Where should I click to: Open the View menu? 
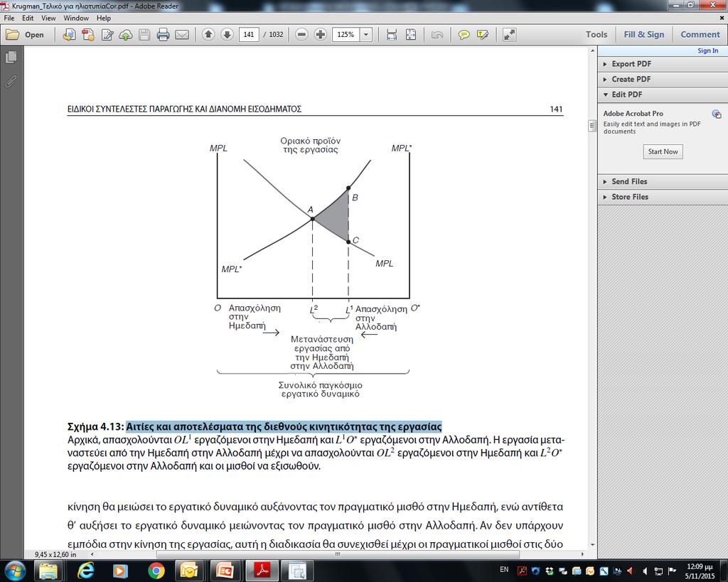(x=48, y=18)
